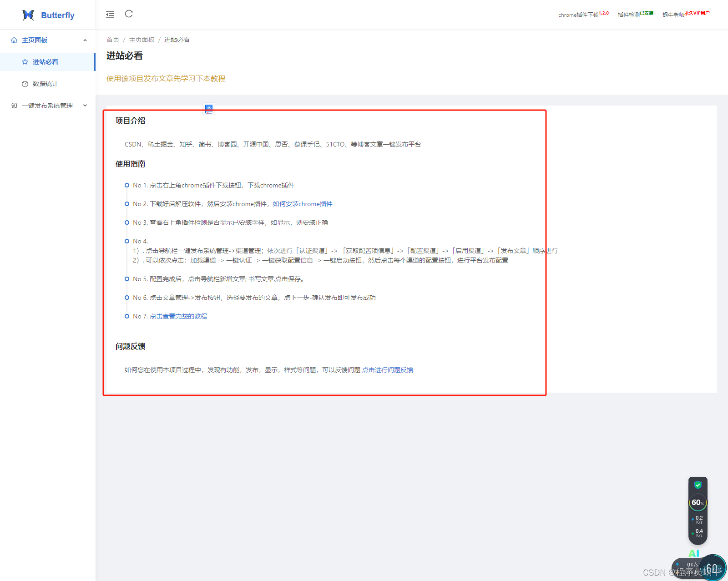Click the home icon beside 主页面板

[x=14, y=40]
